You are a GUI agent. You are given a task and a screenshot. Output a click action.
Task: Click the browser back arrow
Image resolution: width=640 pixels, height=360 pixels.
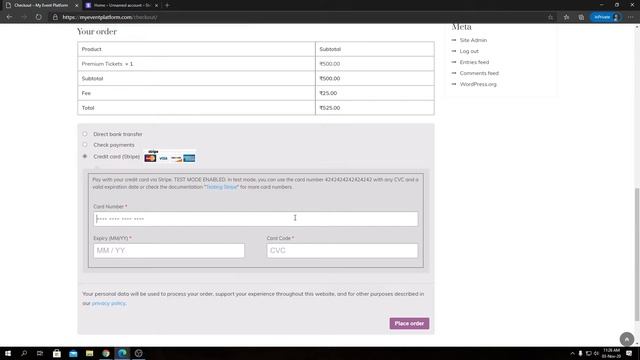tap(9, 17)
